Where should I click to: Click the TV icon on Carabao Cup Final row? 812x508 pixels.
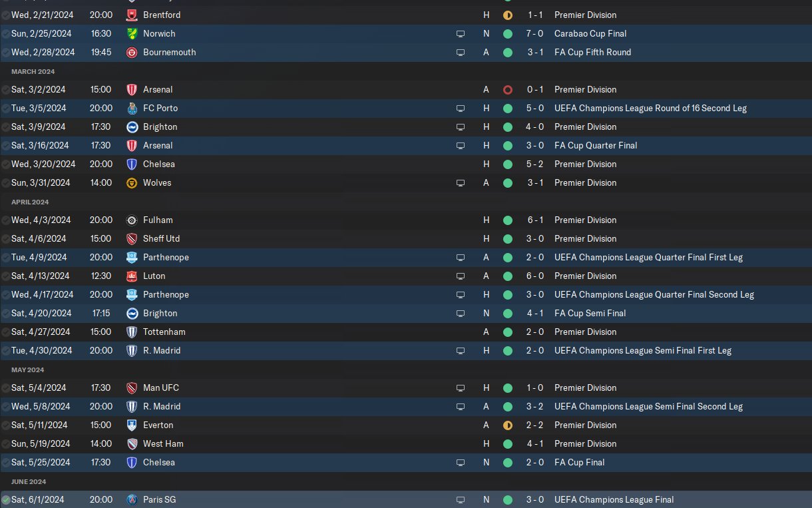click(x=460, y=33)
